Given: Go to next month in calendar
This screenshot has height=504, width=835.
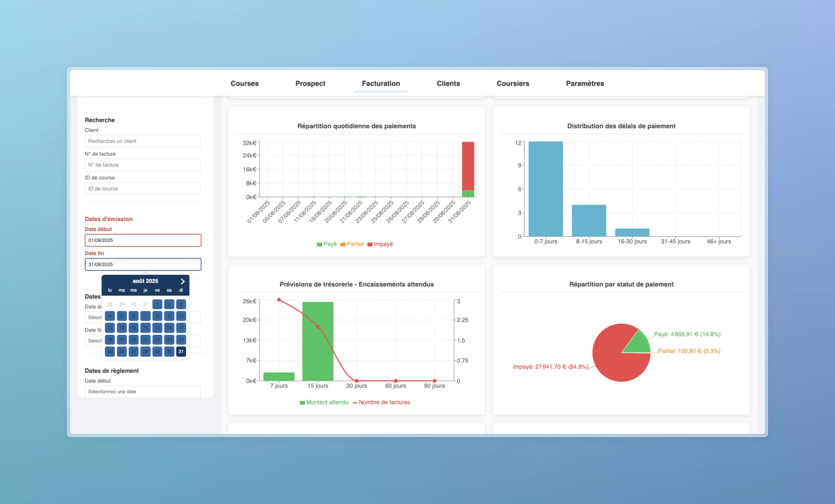Looking at the screenshot, I should [183, 281].
